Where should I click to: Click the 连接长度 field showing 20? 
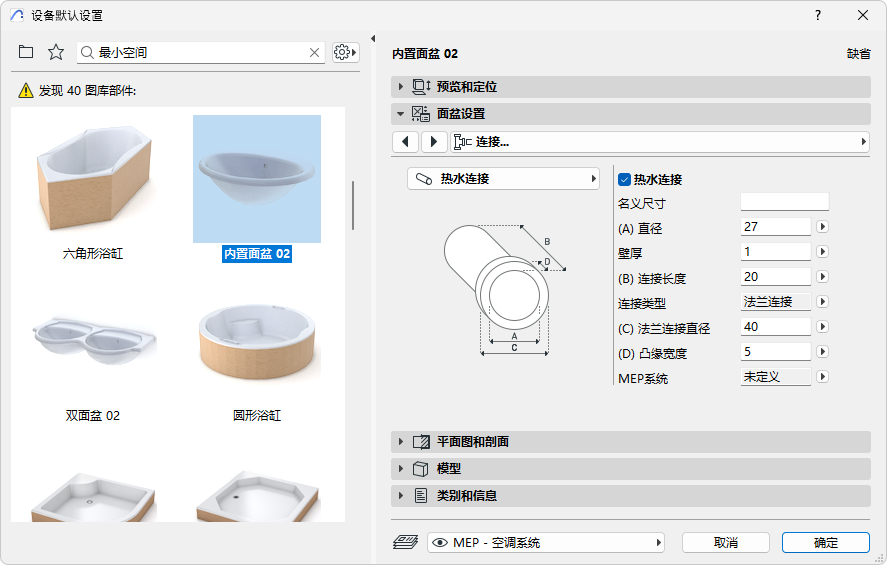point(776,277)
